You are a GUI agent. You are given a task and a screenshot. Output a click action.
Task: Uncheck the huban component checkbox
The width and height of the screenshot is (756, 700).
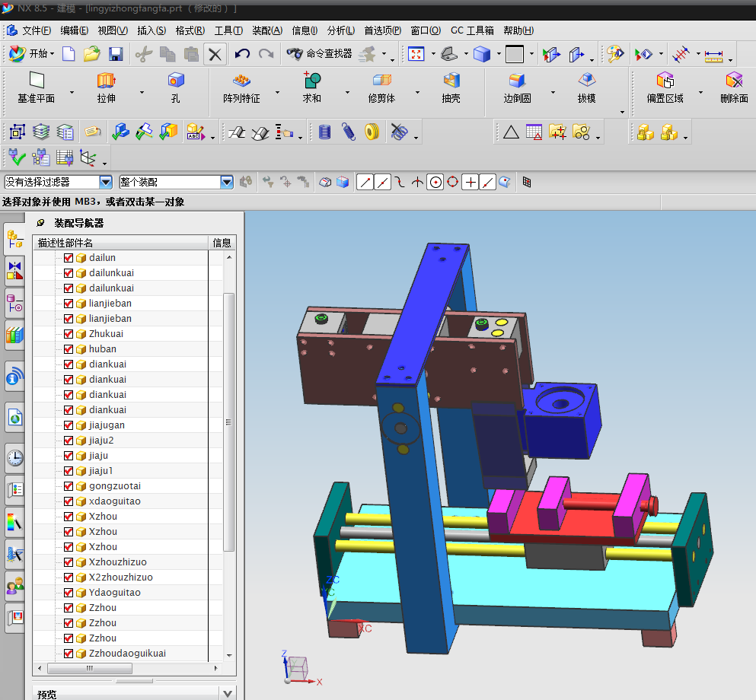(69, 348)
